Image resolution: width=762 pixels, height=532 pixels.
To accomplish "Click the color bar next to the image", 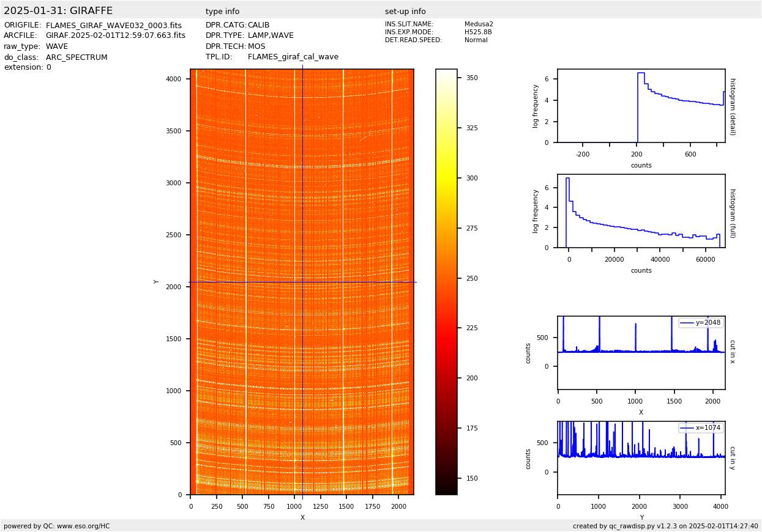I will point(446,281).
